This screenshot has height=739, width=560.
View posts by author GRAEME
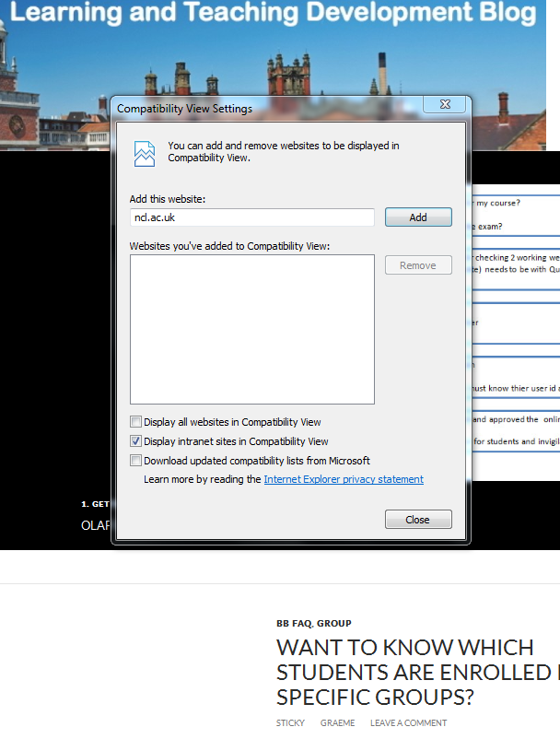337,723
